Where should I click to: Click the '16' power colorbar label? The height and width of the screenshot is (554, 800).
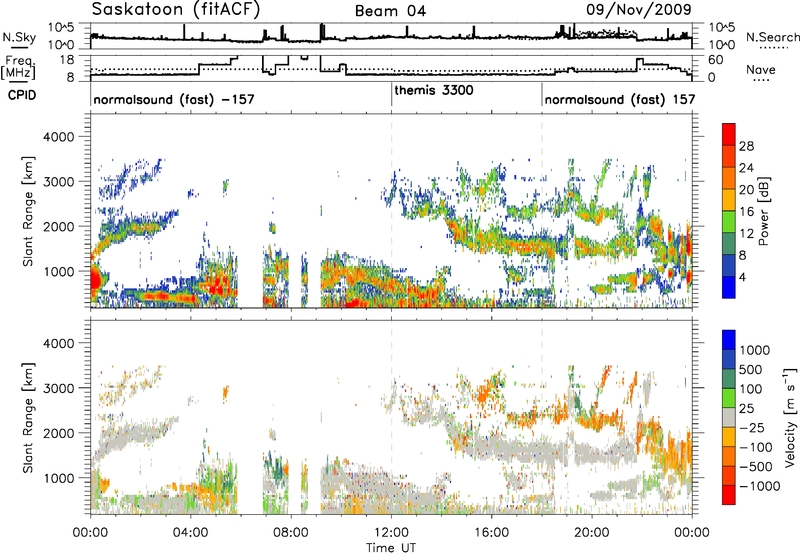click(x=746, y=212)
